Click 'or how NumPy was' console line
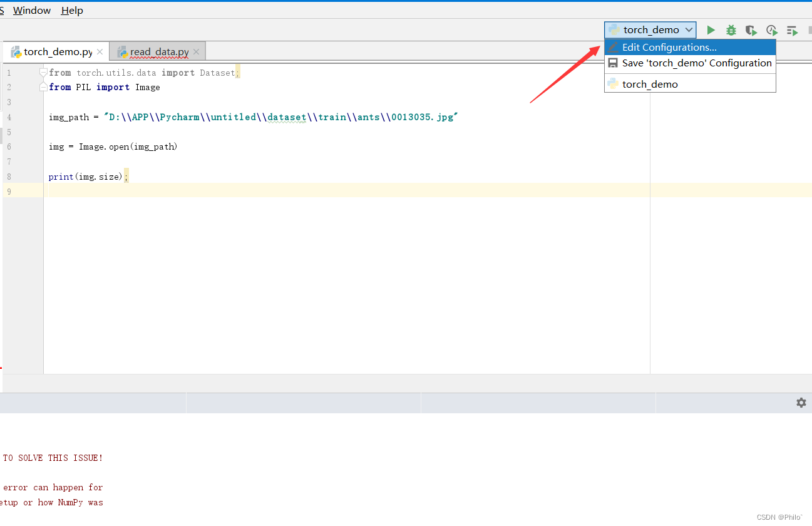Screen dimensions: 812x526 63,502
